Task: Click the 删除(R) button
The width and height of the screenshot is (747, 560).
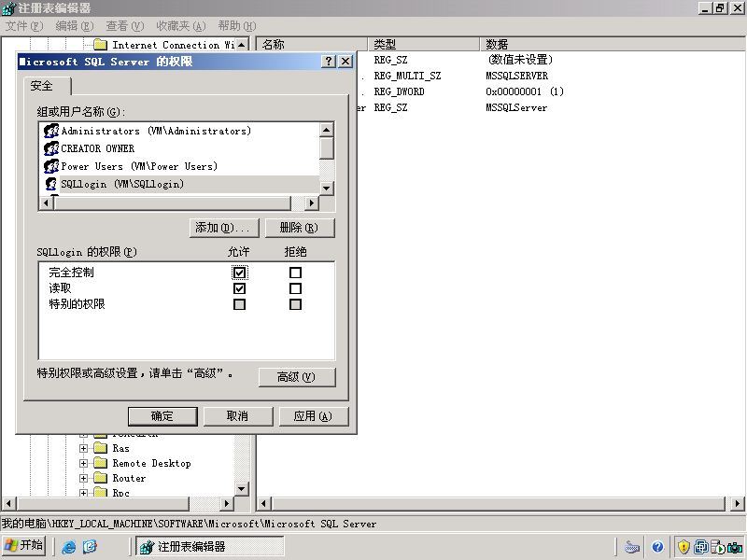Action: tap(300, 228)
